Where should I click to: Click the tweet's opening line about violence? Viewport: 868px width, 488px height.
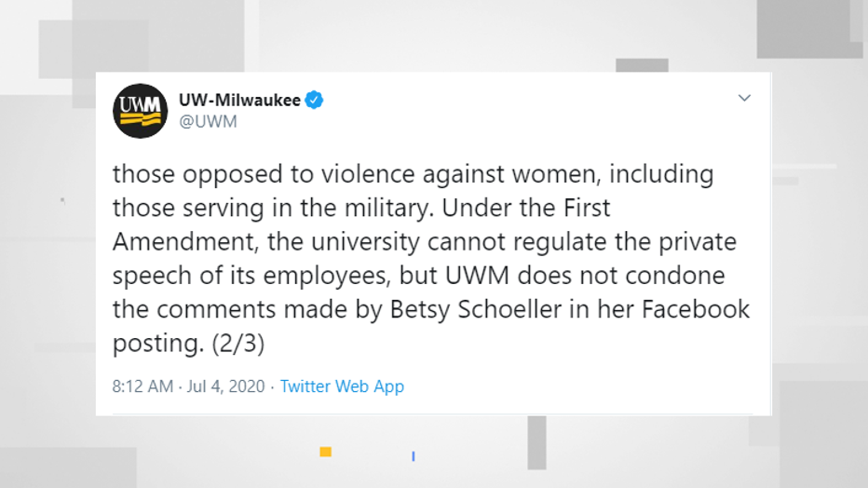coord(413,174)
